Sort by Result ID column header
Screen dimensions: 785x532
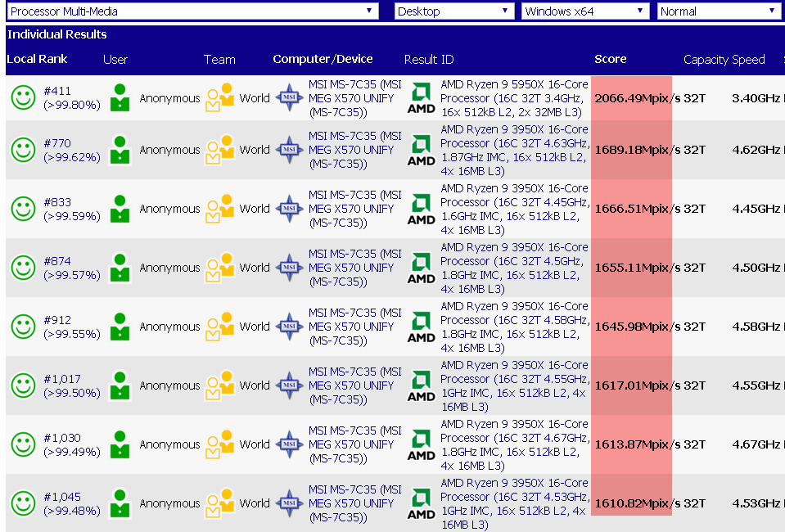[429, 60]
